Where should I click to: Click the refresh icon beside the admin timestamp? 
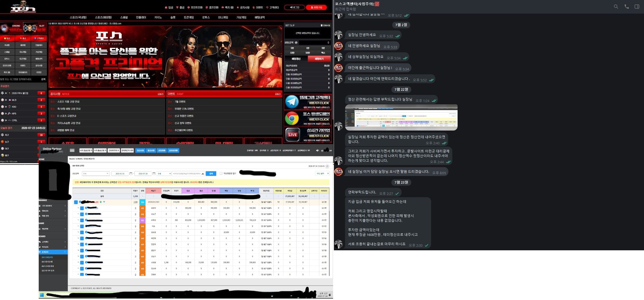click(327, 166)
